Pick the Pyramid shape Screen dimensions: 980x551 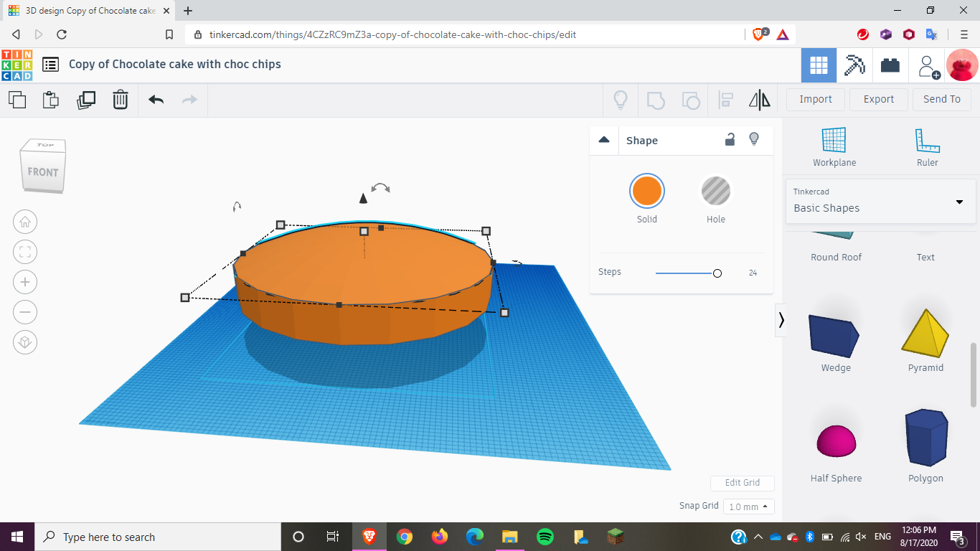[x=925, y=333]
